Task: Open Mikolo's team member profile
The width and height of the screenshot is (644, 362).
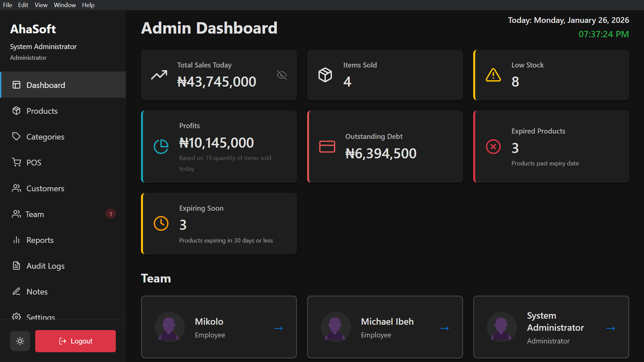Action: 278,328
